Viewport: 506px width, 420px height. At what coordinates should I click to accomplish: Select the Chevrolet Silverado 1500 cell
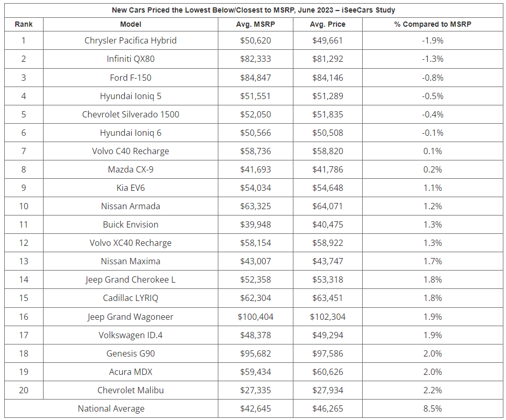[x=130, y=114]
